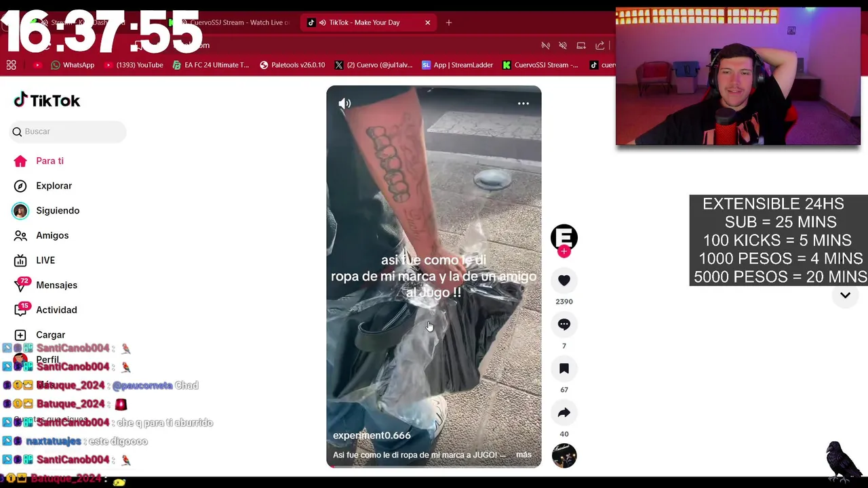Open WhatsApp bookmark
Screen dimensions: 868x488
[x=73, y=65]
